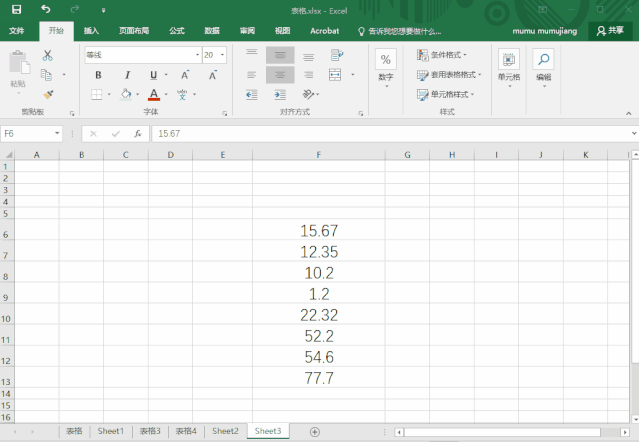Click the 告诉我您想要做什么 search box
The image size is (639, 442).
(x=399, y=31)
